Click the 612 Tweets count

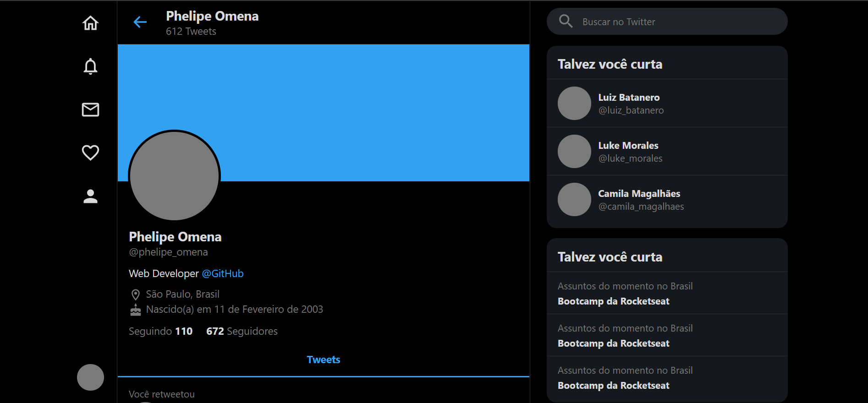click(191, 31)
